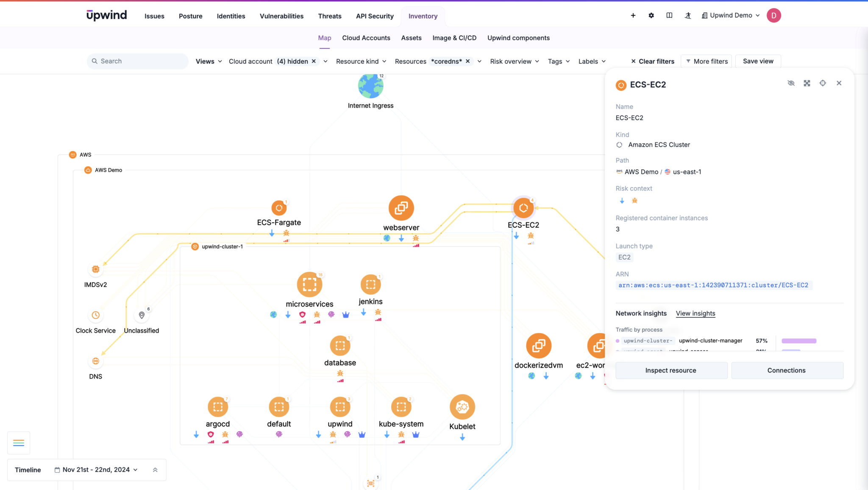This screenshot has height=490, width=868.
Task: Click the surfer onboarding icon in top bar
Action: pyautogui.click(x=688, y=15)
